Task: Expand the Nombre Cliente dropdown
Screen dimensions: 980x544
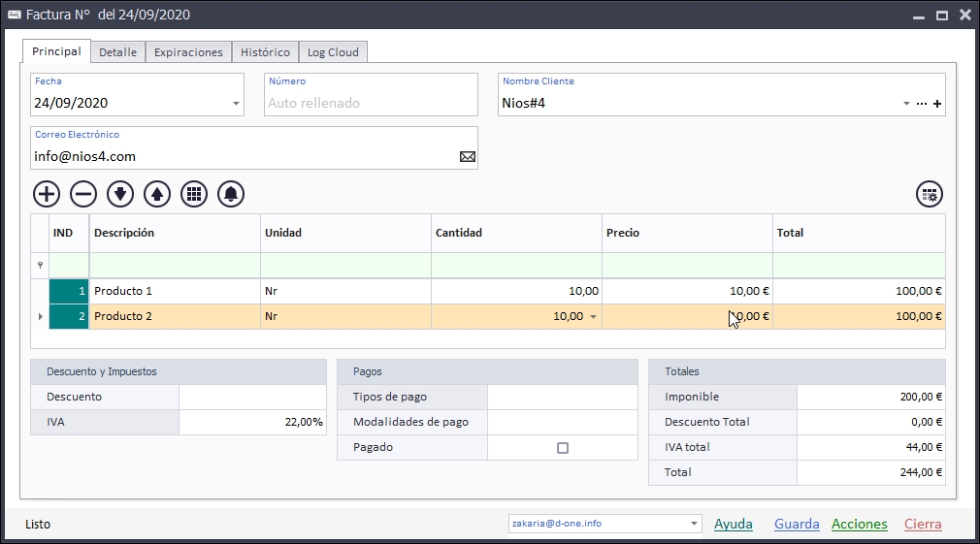Action: (906, 104)
